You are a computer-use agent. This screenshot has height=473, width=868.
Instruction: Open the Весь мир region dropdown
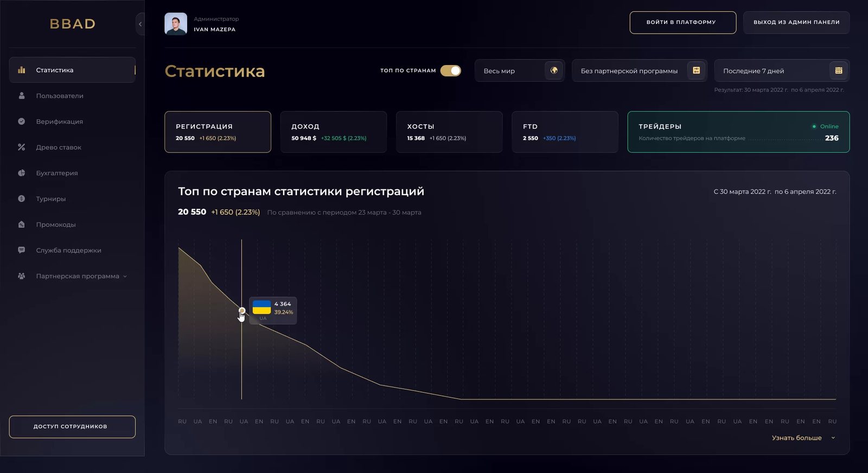(520, 71)
